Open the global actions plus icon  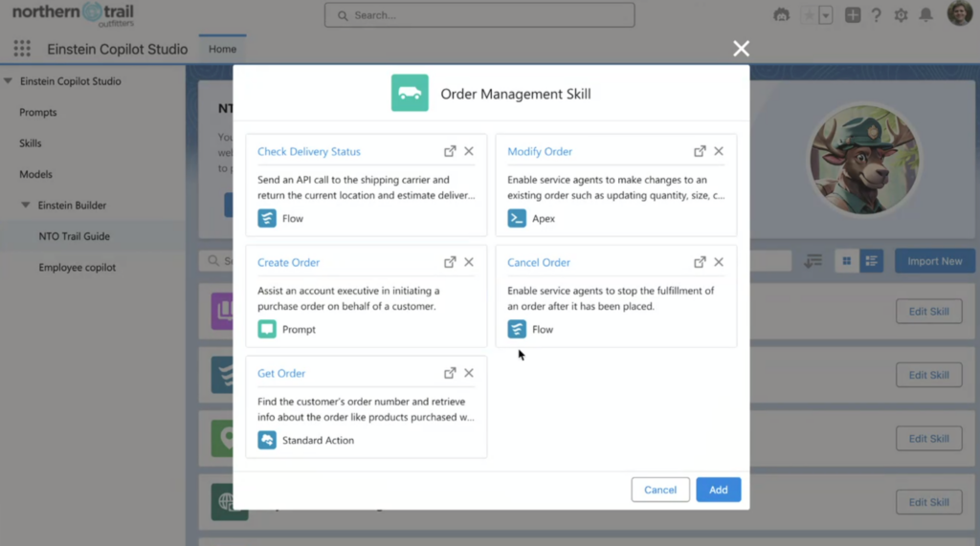[x=853, y=15]
